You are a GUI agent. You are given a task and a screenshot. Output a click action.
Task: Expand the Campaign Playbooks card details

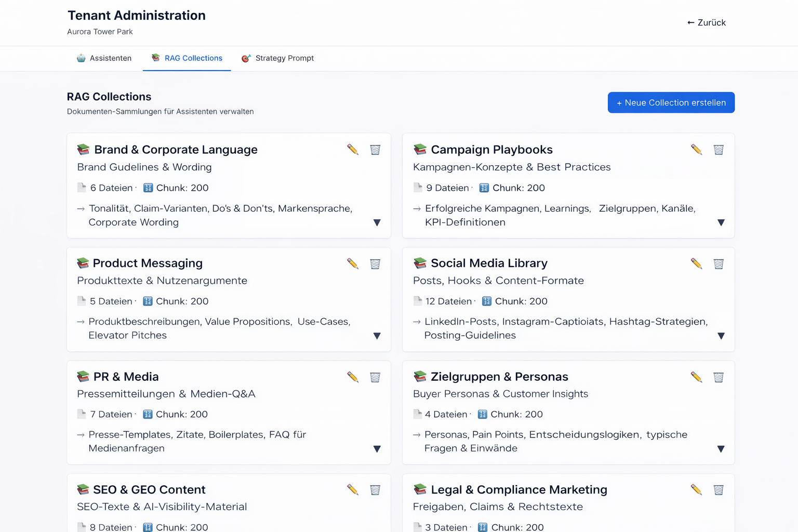pyautogui.click(x=721, y=223)
